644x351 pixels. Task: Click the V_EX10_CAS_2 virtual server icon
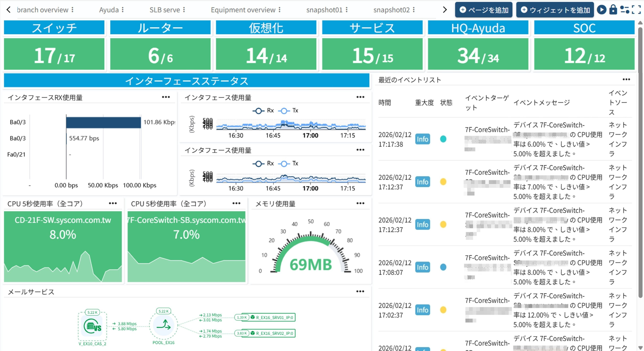(x=92, y=326)
